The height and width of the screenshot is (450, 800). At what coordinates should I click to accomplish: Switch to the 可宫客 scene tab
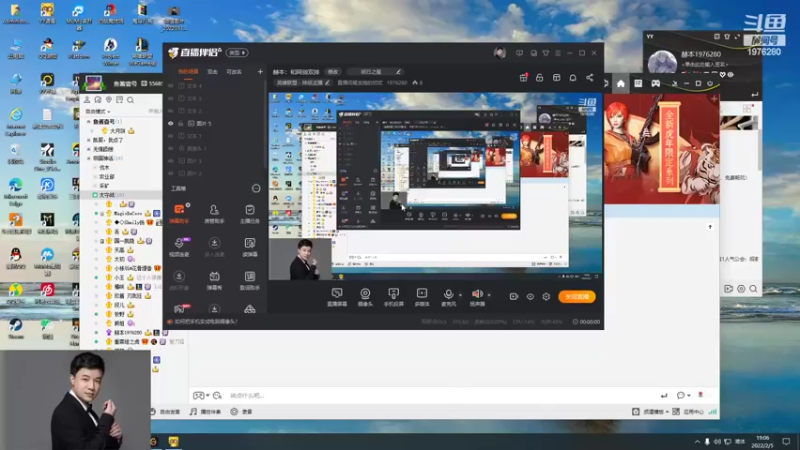[234, 72]
